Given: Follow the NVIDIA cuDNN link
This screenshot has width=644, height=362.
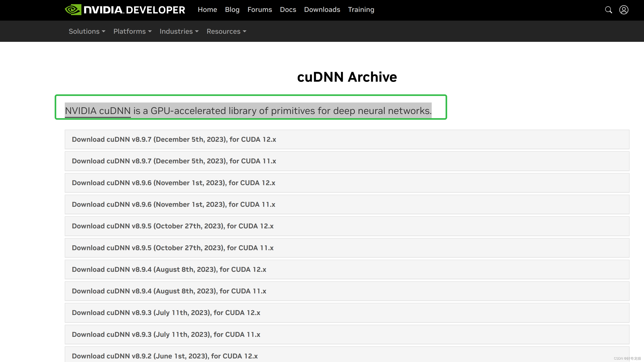Looking at the screenshot, I should tap(98, 111).
